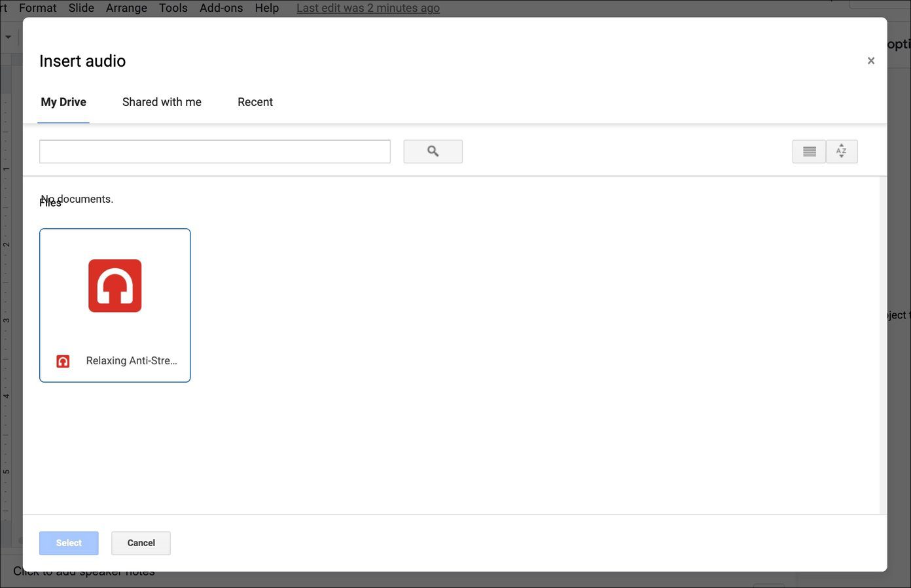The image size is (911, 588).
Task: Open the Slide menu
Action: point(81,8)
